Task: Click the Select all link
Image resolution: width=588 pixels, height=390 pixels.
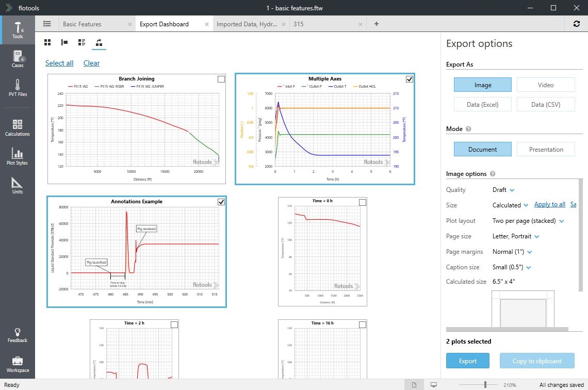Action: tap(59, 63)
